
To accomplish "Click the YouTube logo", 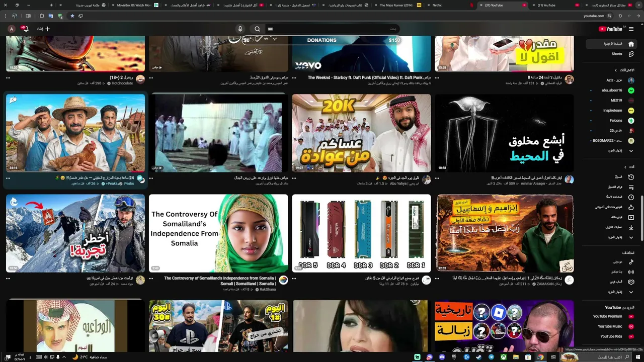I will coord(611,29).
